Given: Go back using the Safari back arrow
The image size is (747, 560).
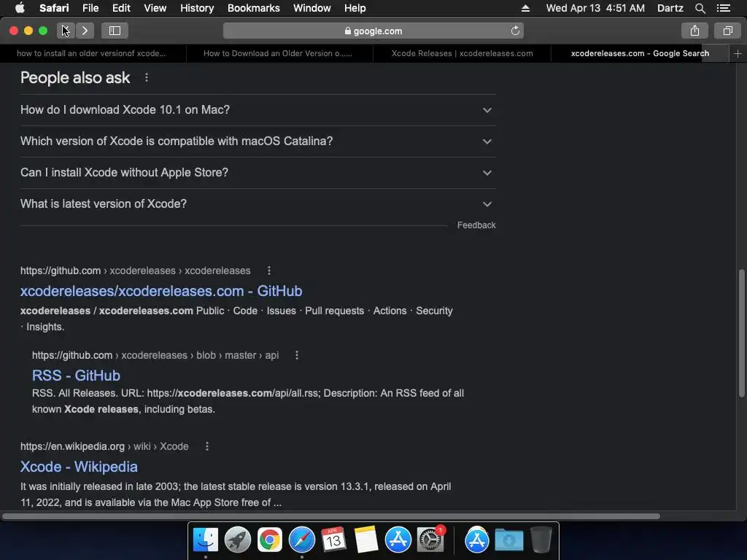Looking at the screenshot, I should coord(66,31).
